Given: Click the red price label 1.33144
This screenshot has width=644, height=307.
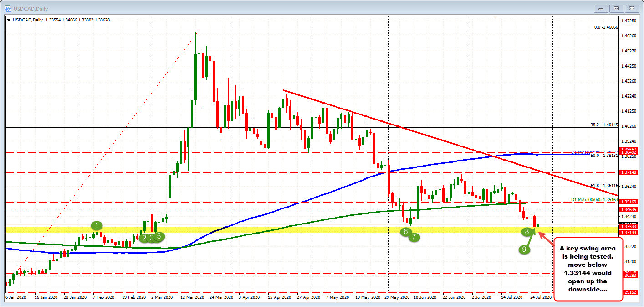Looking at the screenshot, I should click(x=629, y=233).
